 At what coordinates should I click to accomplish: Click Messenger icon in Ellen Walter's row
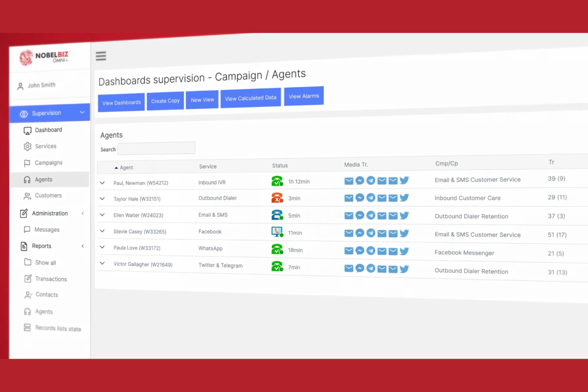pos(360,215)
